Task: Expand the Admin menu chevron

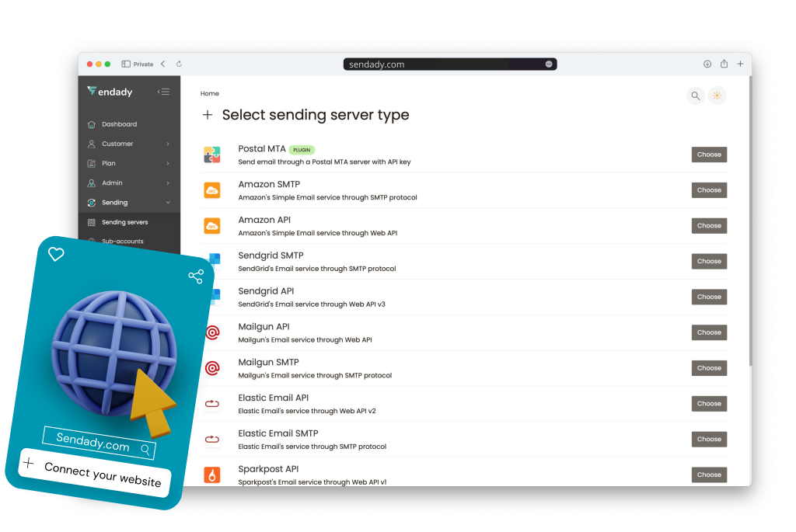Action: tap(168, 183)
